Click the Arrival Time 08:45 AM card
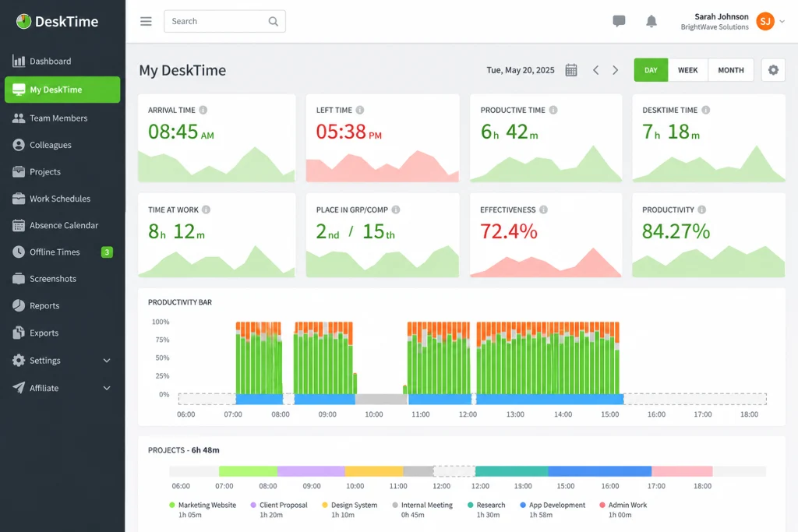 click(217, 138)
